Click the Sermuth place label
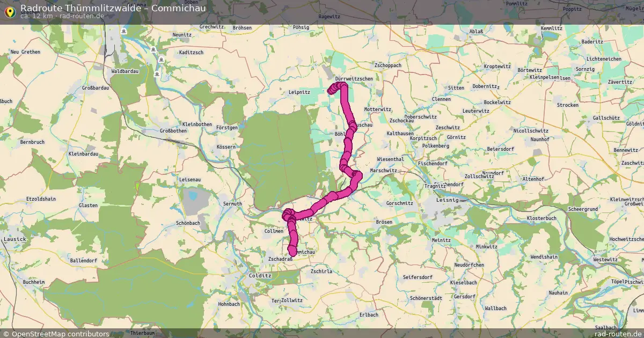Screen dimensions: 644x338 232,204
